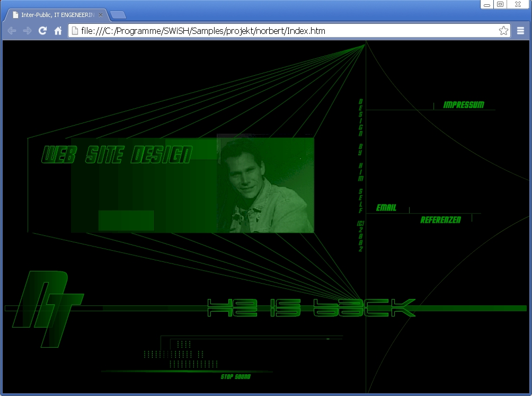The width and height of the screenshot is (532, 396).
Task: Click the browser back arrow
Action: coord(12,31)
